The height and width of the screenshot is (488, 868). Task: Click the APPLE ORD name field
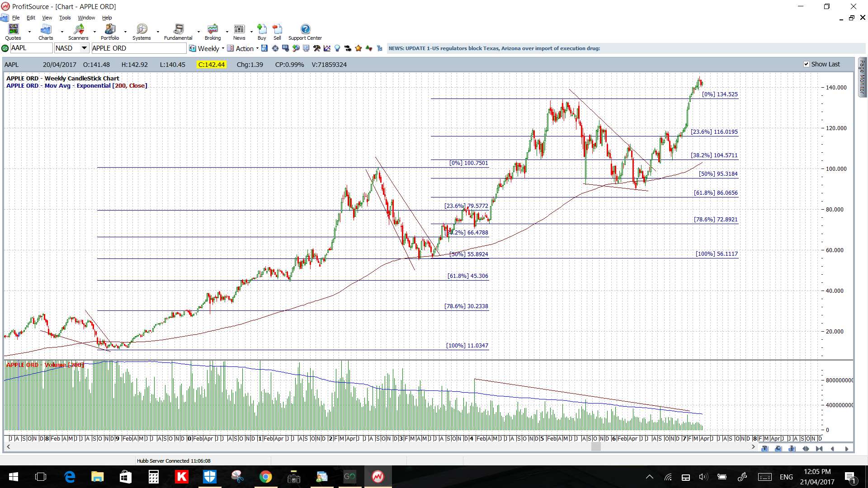tap(139, 48)
